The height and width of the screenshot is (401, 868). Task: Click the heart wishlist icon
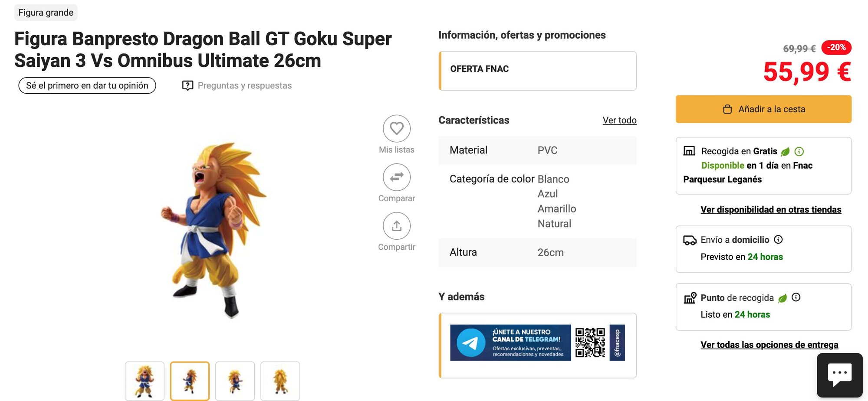(396, 128)
